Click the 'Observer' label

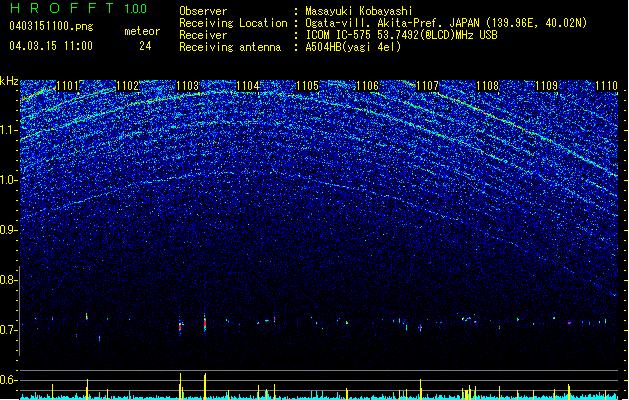[203, 11]
